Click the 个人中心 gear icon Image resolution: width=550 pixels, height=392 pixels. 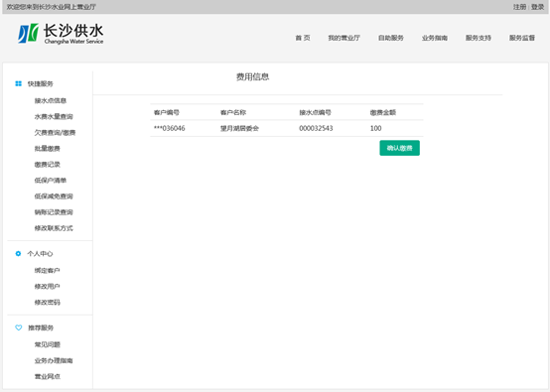pos(18,253)
